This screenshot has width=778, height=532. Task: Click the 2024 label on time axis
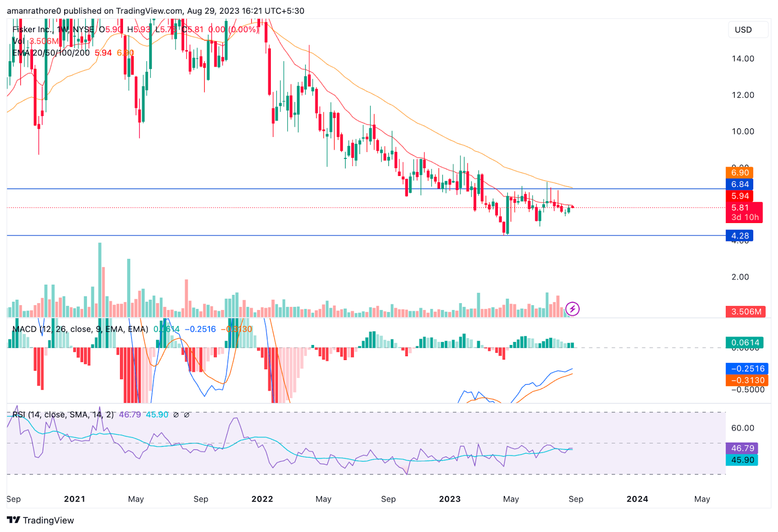click(x=637, y=499)
